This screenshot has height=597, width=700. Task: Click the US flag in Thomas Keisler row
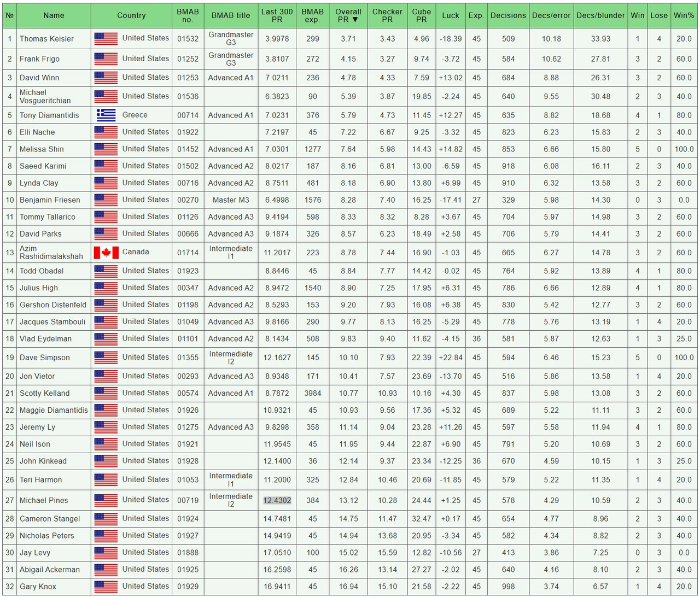click(x=106, y=39)
